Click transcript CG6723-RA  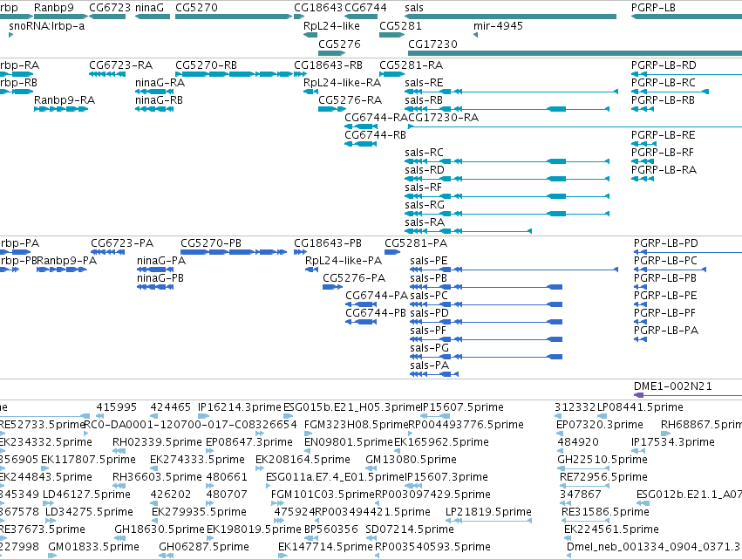[x=107, y=74]
